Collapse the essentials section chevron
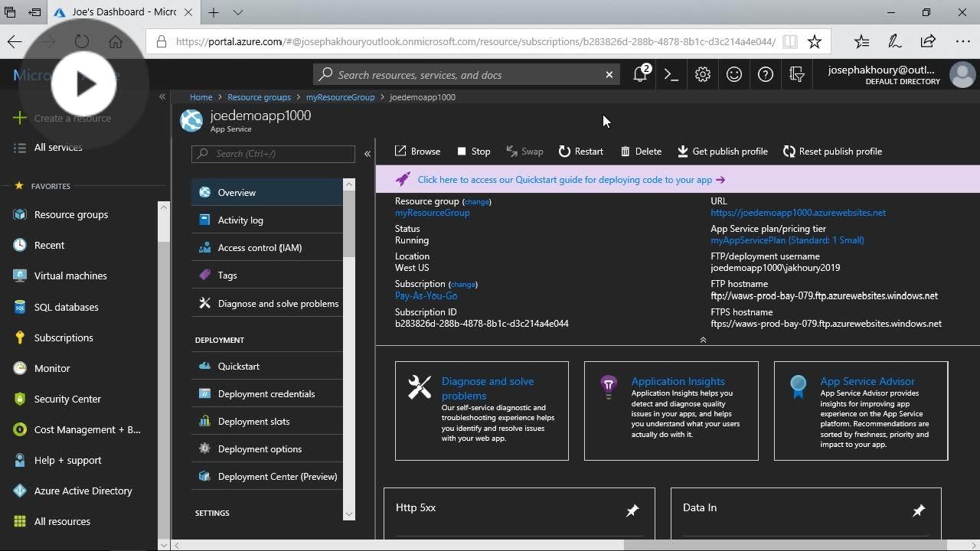980x551 pixels. coord(703,340)
